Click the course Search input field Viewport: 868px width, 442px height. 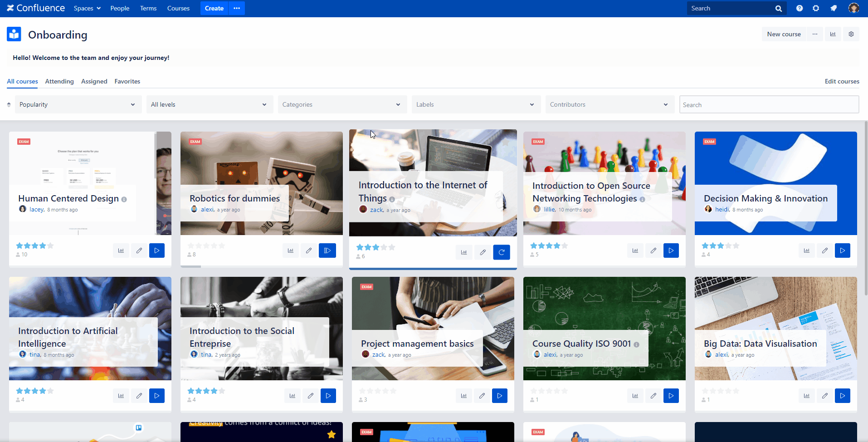point(769,105)
